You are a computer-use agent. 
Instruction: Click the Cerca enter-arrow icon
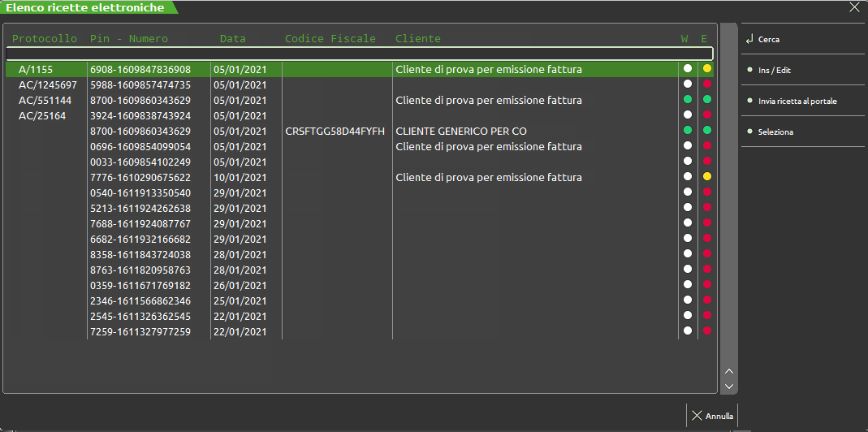click(749, 39)
